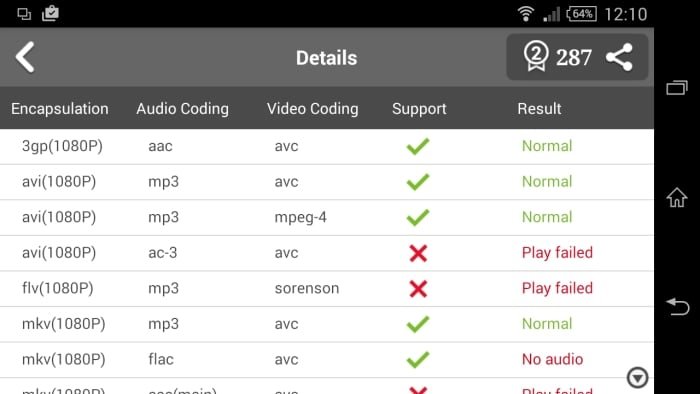700x394 pixels.
Task: Tap the Android back navigation button
Action: pyautogui.click(x=678, y=307)
